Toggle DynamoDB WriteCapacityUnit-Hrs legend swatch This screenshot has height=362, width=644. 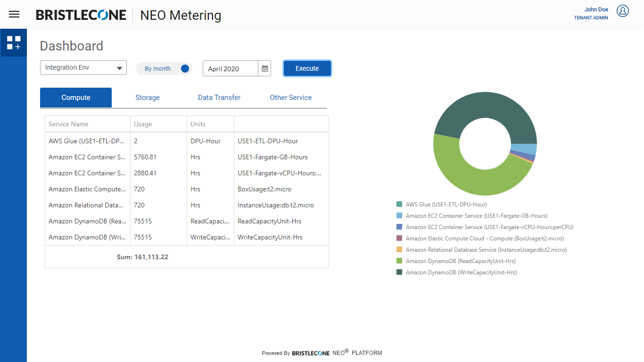(x=399, y=272)
